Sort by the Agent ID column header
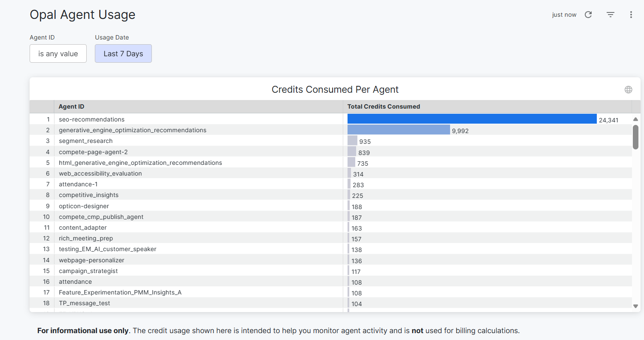Screen dimensions: 644x340 [71, 106]
